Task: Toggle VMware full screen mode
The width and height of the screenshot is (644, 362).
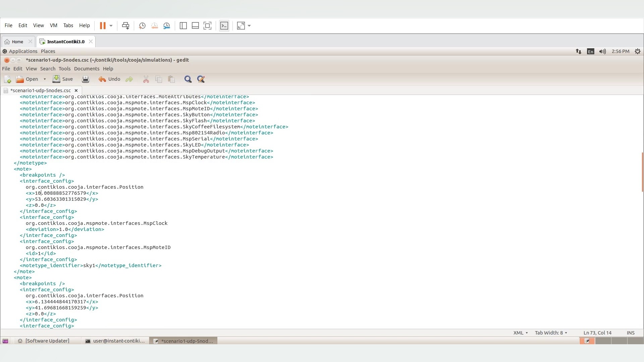Action: click(207, 26)
